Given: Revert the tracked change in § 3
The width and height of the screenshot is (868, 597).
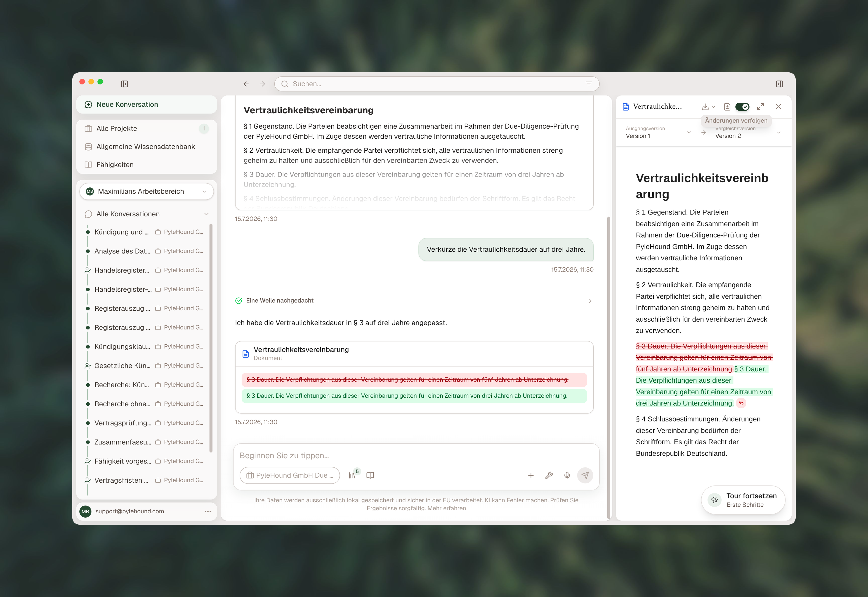Looking at the screenshot, I should [x=741, y=403].
